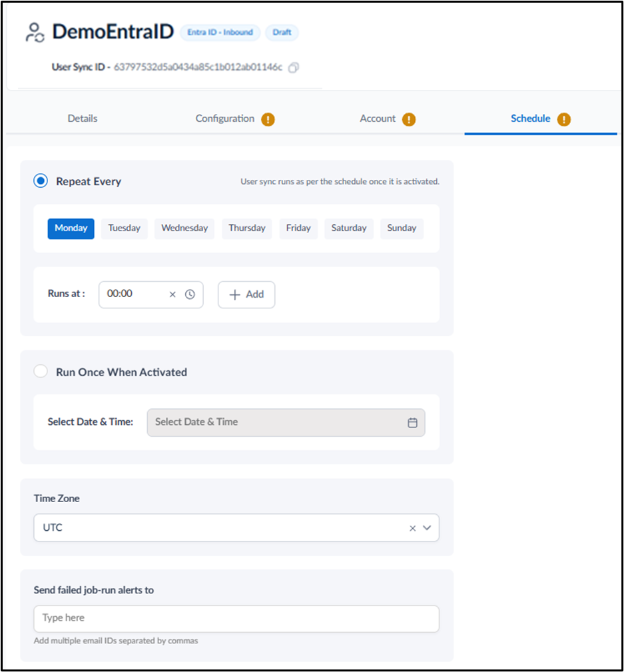
Task: Click the Draft status badge
Action: (x=282, y=33)
